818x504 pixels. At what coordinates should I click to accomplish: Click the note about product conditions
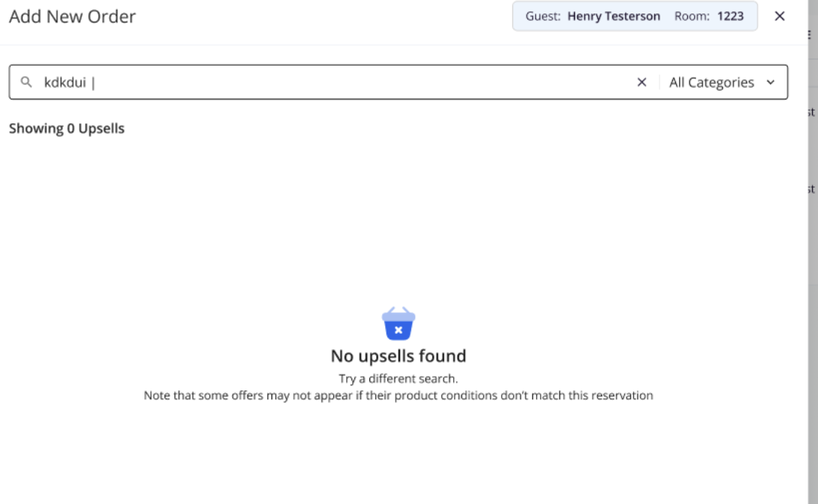tap(398, 396)
